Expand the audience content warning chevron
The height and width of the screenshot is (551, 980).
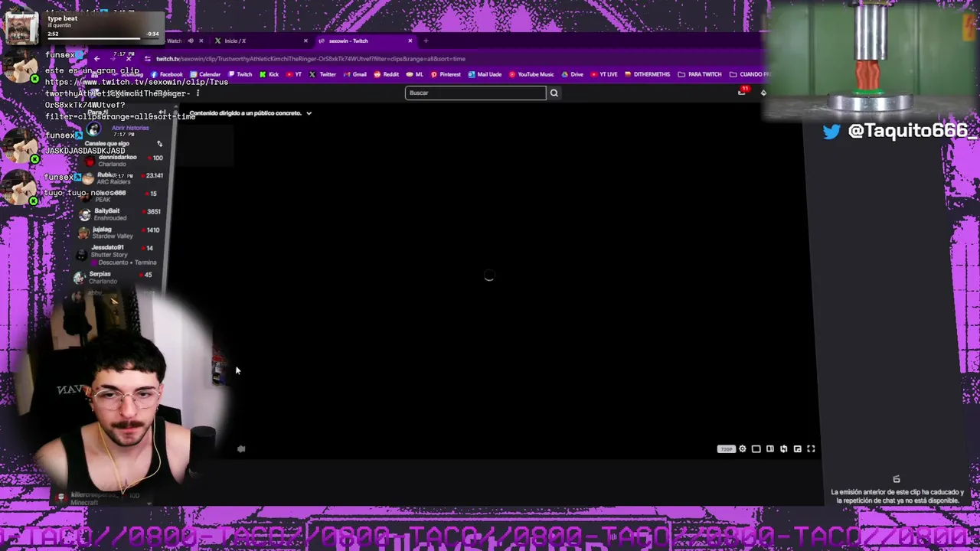click(x=309, y=113)
